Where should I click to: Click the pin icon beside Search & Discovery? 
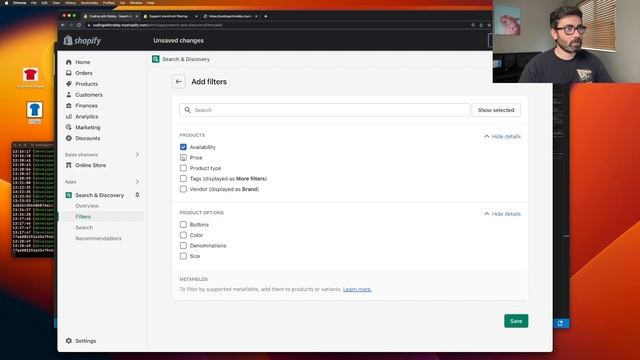138,195
